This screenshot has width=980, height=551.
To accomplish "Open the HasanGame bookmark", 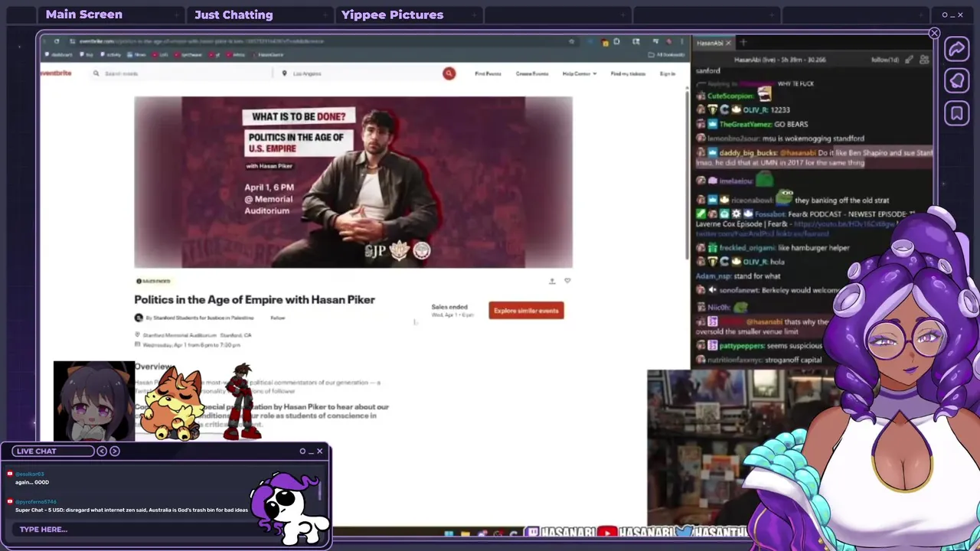I will click(x=269, y=54).
